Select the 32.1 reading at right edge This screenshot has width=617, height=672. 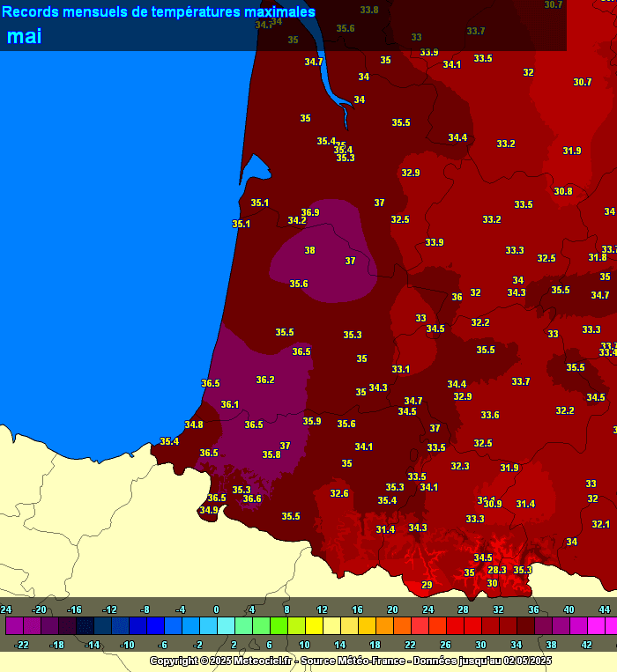[600, 524]
